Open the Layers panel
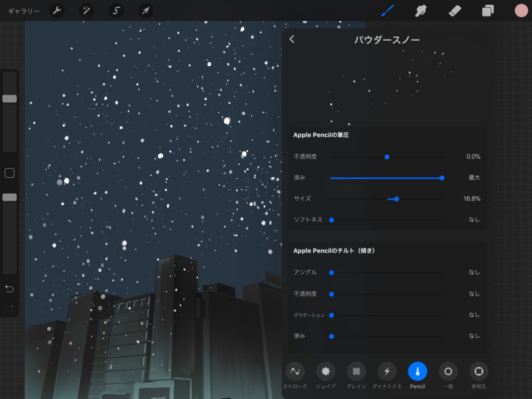 [487, 10]
